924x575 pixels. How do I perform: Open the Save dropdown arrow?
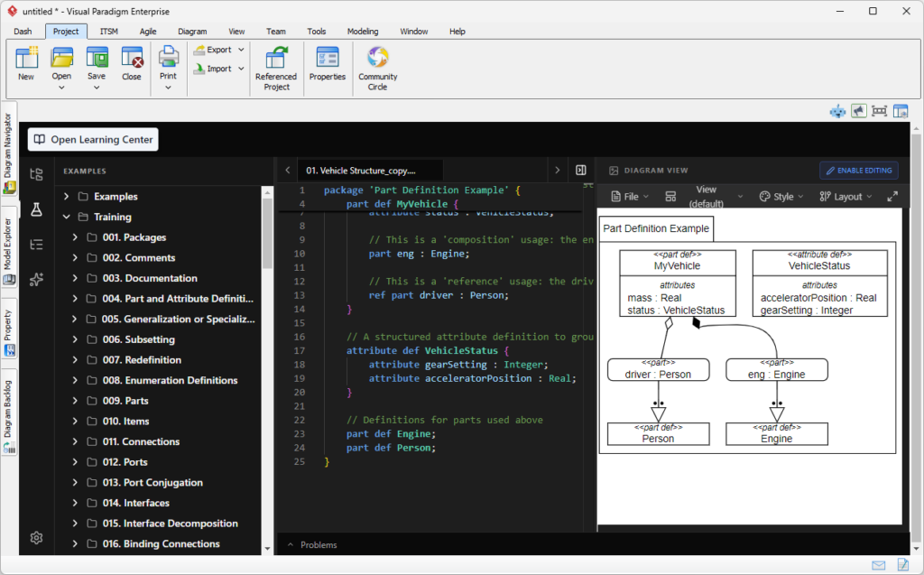click(x=97, y=88)
